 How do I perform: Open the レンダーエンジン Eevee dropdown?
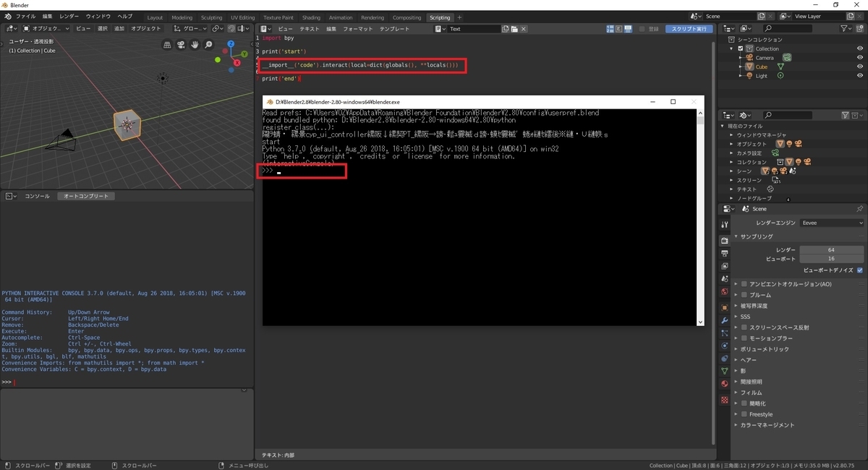pos(832,223)
